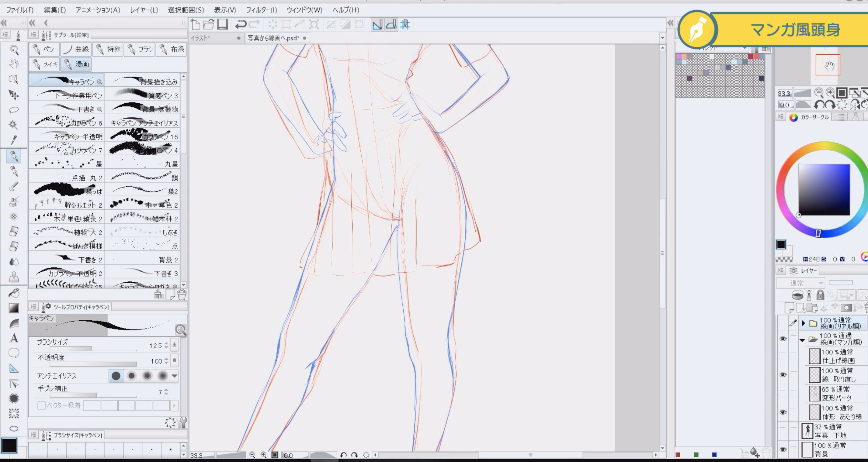Viewport: 868px width, 462px height.
Task: Expand the 線画(リアル調) layer folder
Action: (803, 322)
